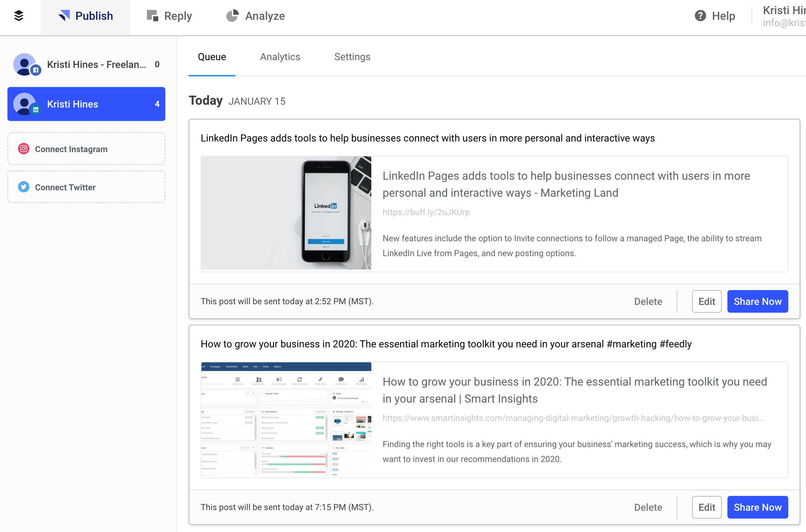Click the buff.ly shortened URL link
Image resolution: width=806 pixels, height=532 pixels.
point(426,212)
